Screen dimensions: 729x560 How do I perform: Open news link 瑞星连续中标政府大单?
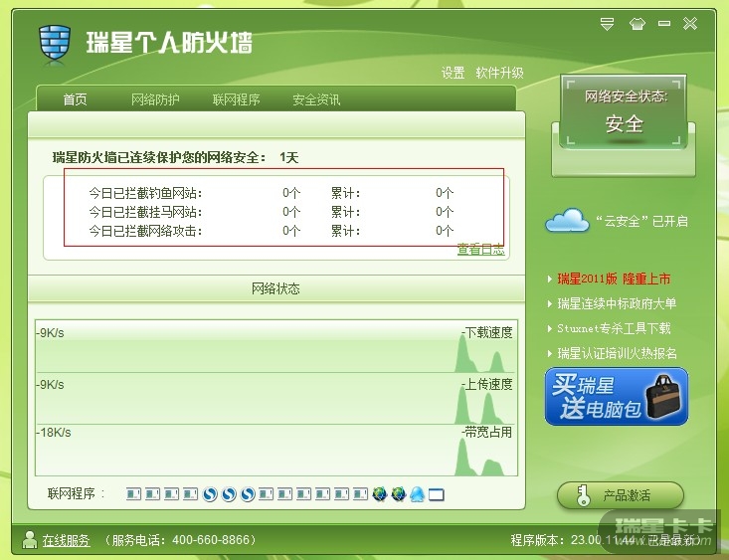point(617,303)
